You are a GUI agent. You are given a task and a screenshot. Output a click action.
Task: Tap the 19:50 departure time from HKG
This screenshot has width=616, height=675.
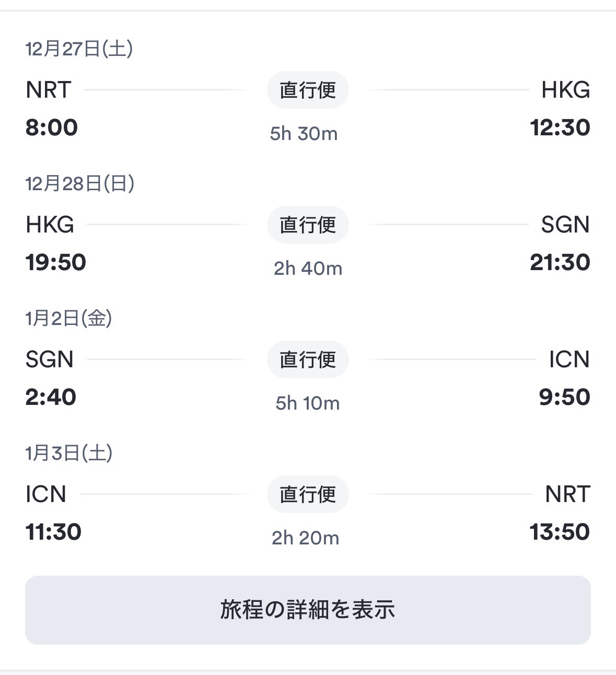click(56, 262)
